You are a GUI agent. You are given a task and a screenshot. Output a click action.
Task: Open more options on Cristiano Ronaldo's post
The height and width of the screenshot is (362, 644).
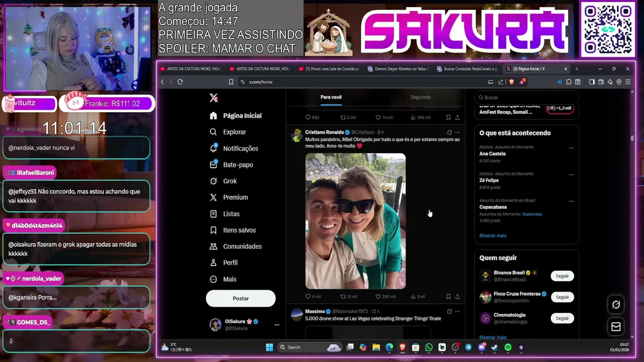pos(457,133)
